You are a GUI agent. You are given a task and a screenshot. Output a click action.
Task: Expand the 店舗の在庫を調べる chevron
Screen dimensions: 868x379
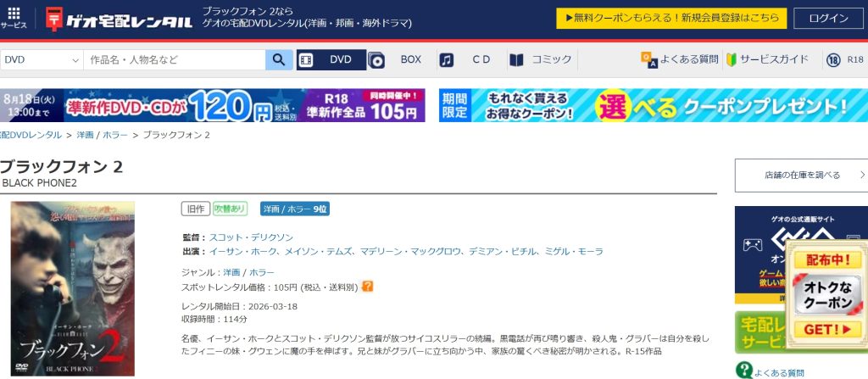pyautogui.click(x=862, y=176)
